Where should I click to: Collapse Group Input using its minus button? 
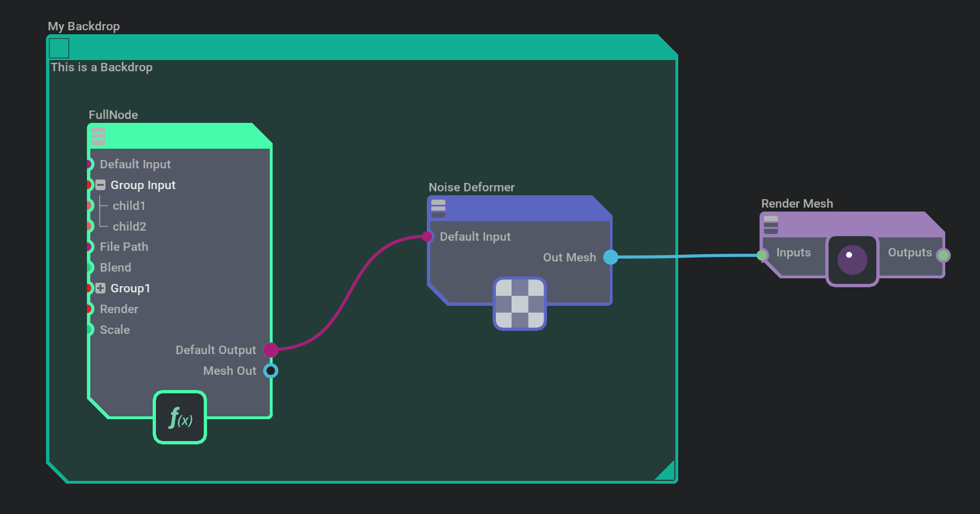click(100, 185)
